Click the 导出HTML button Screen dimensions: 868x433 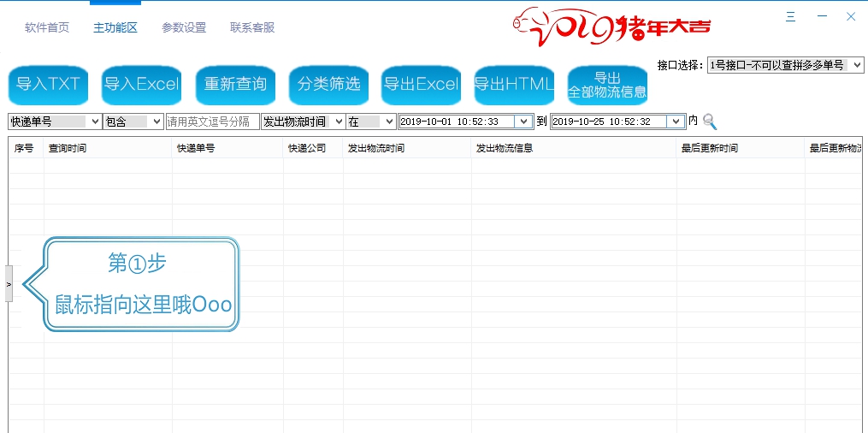(514, 85)
